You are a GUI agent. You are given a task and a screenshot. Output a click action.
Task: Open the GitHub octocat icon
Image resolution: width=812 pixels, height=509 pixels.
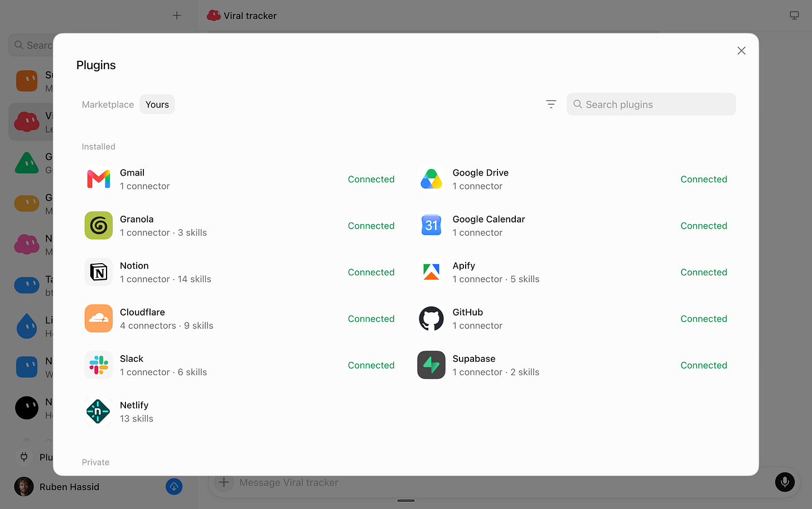coord(431,318)
